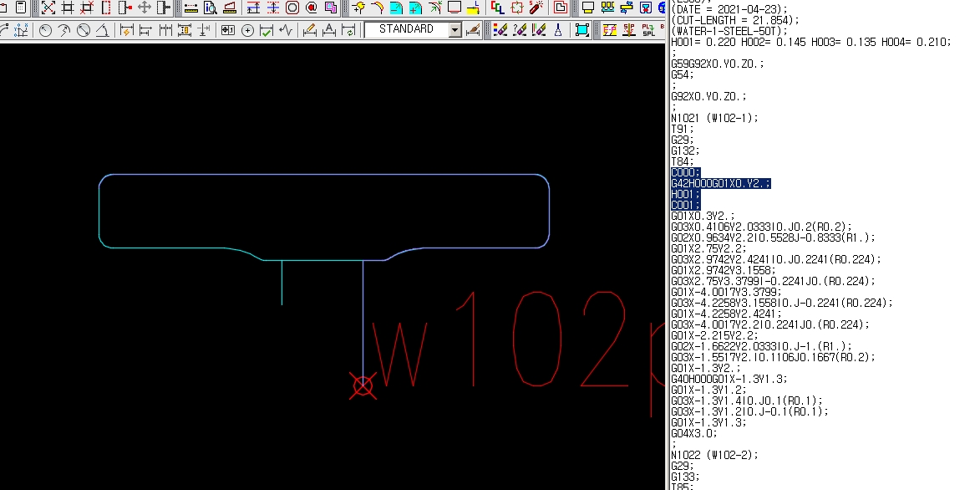The height and width of the screenshot is (490, 980).
Task: Click the triple yellow punch icon
Action: click(607, 8)
